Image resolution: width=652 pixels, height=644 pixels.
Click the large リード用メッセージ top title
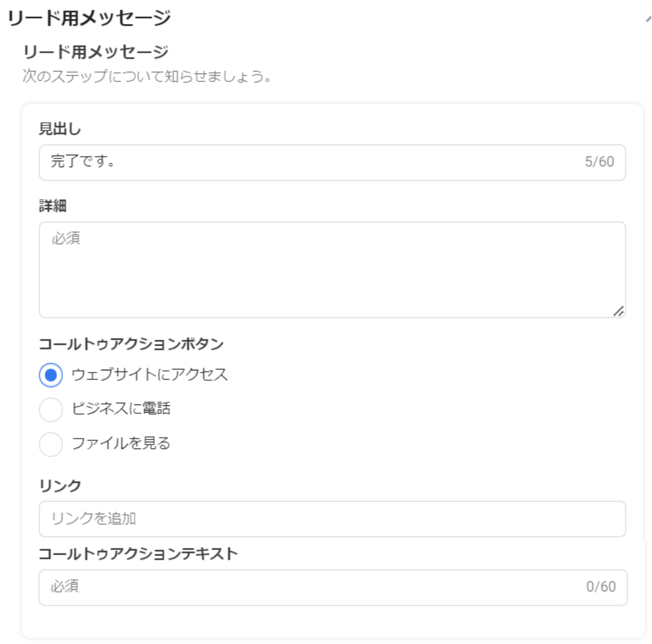(89, 18)
